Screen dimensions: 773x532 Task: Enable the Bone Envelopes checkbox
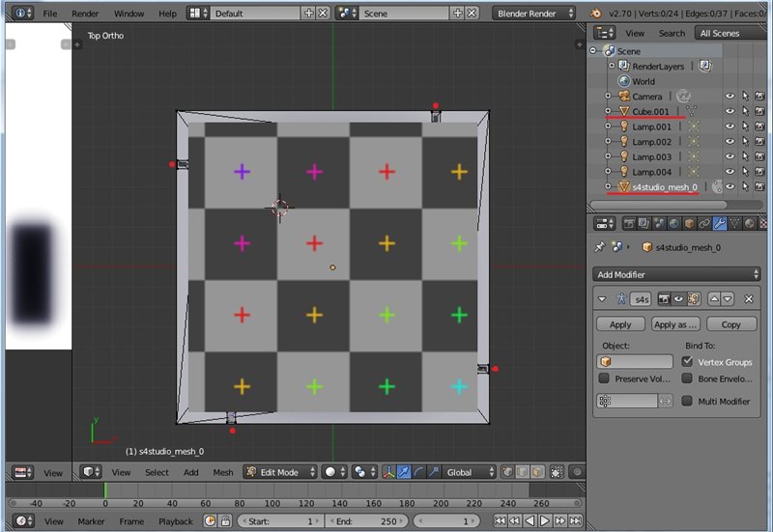pos(687,378)
